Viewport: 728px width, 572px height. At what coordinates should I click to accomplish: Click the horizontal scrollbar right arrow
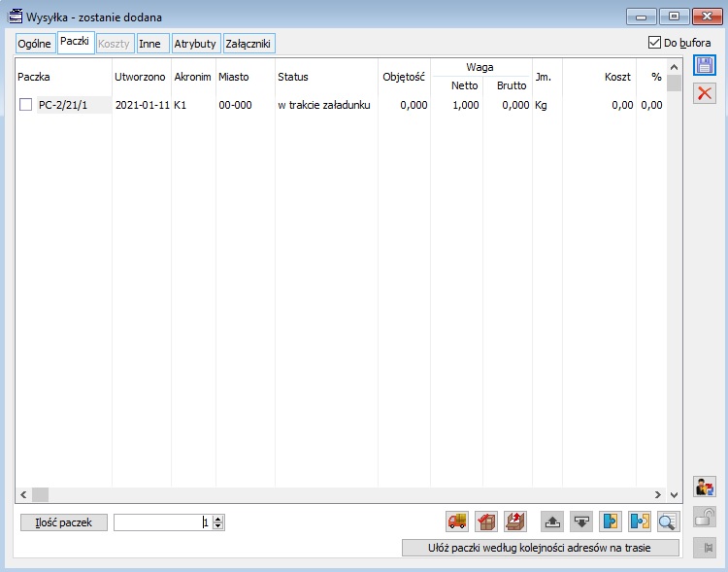coord(658,495)
